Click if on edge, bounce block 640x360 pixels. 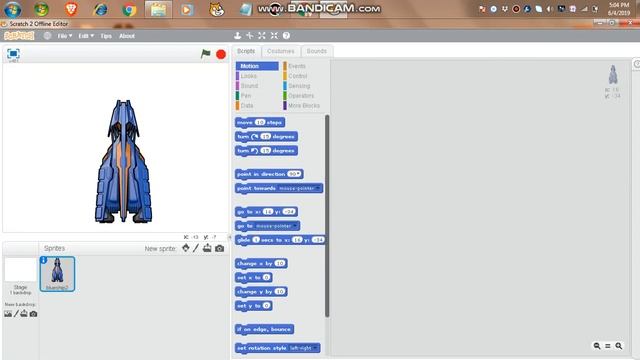[x=264, y=329]
